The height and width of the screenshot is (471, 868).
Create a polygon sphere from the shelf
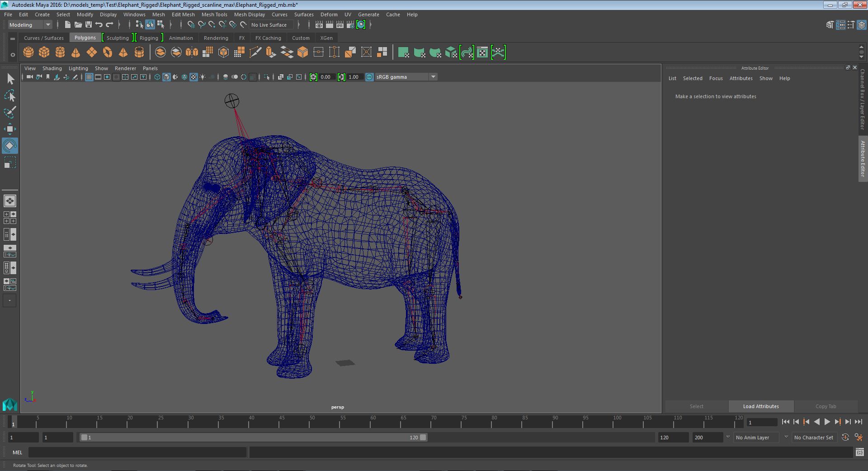click(x=28, y=52)
